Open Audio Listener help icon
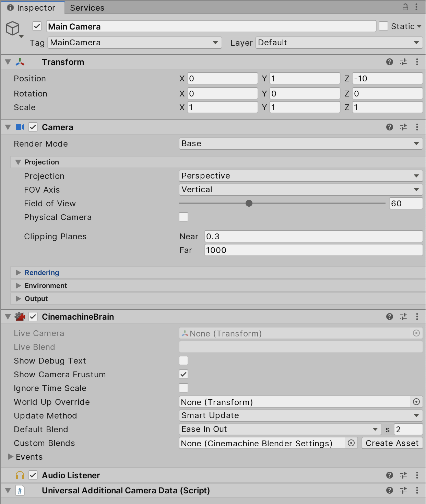The width and height of the screenshot is (426, 504). 389,475
